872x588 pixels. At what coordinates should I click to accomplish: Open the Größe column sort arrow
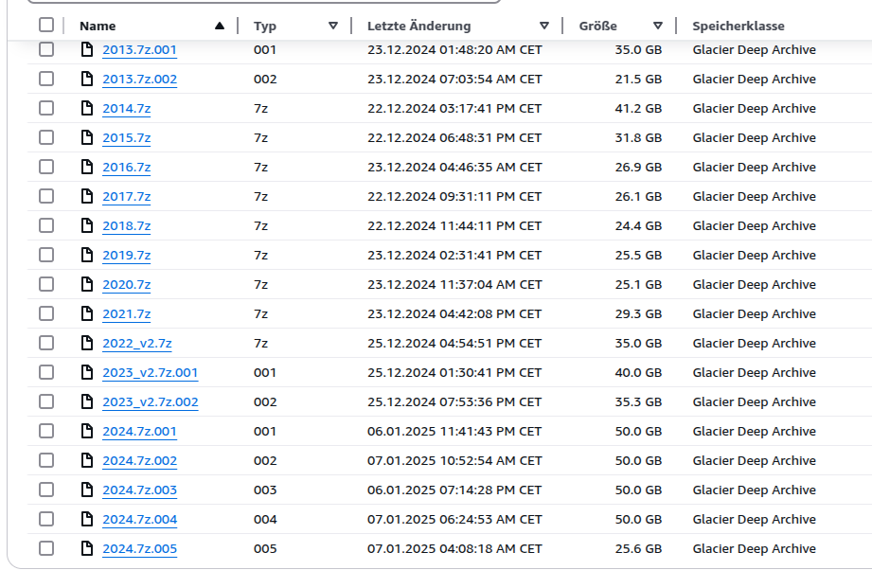(658, 26)
